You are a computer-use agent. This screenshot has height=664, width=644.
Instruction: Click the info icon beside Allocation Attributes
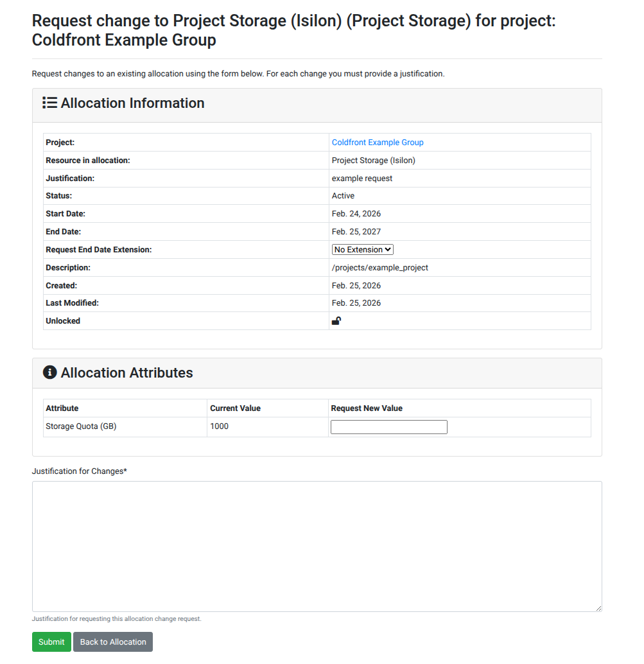click(x=49, y=372)
